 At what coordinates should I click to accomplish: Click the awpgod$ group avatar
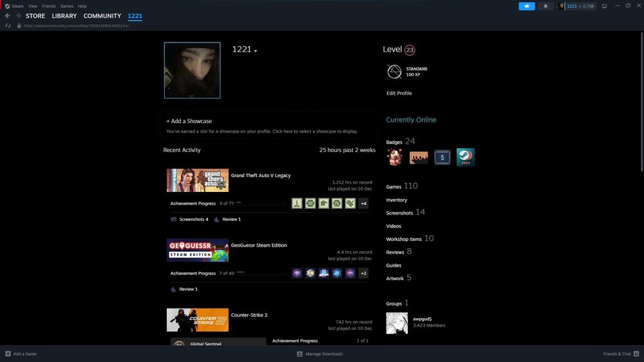pyautogui.click(x=397, y=323)
